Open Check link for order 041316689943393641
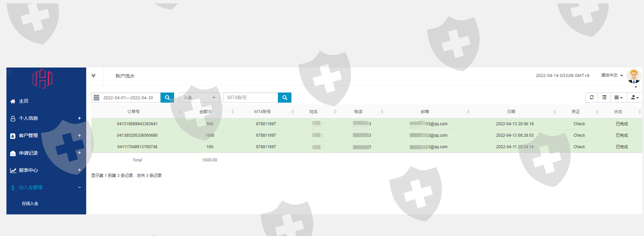The image size is (644, 236). click(x=579, y=124)
